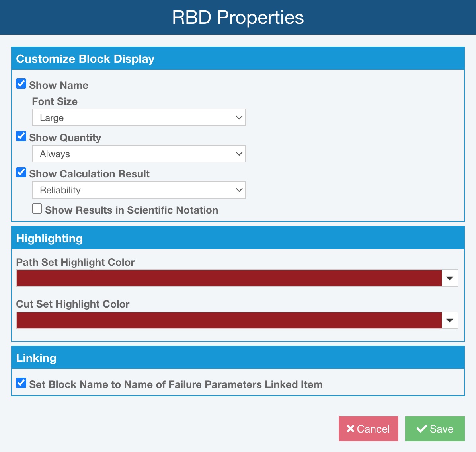
Task: Click the checkmark icon on Save button
Action: [x=421, y=429]
